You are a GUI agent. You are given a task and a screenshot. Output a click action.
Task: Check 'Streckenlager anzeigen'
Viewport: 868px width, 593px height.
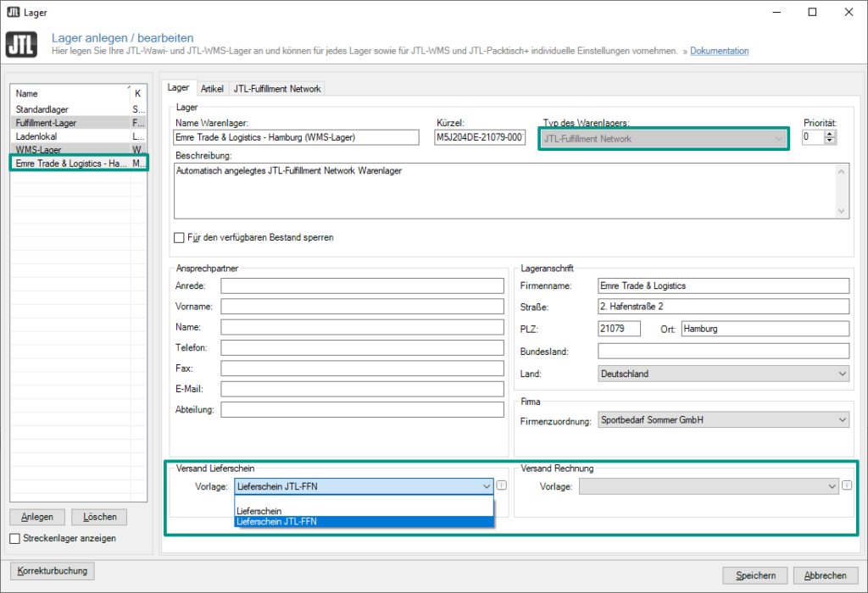14,538
